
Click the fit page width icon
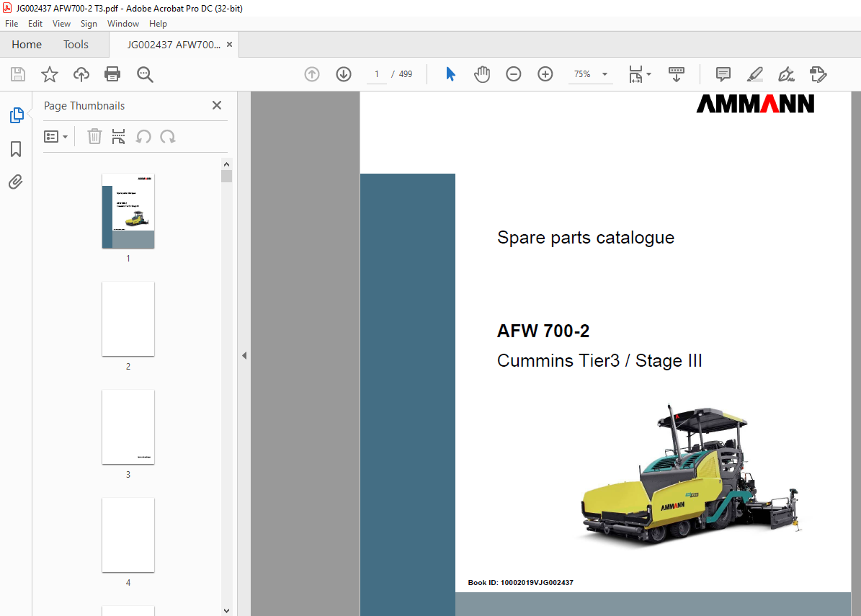[x=635, y=74]
